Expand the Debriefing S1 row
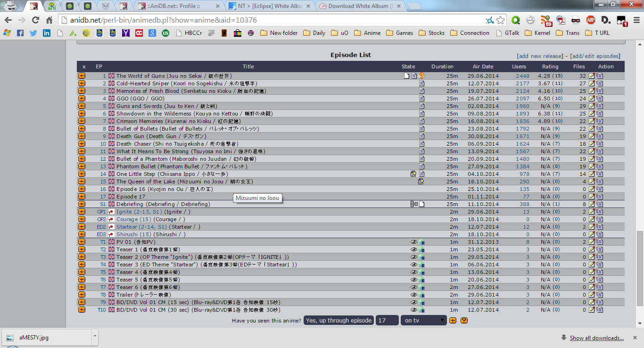 [82, 204]
